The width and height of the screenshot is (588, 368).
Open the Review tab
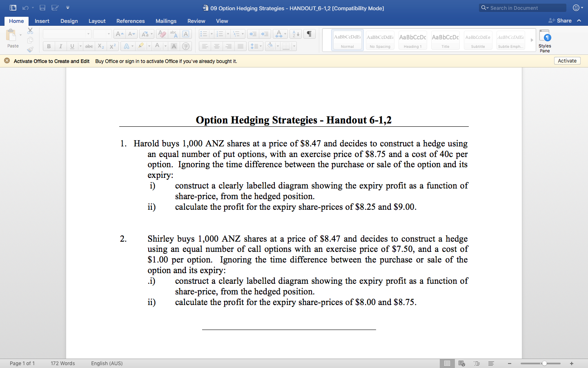(x=196, y=21)
